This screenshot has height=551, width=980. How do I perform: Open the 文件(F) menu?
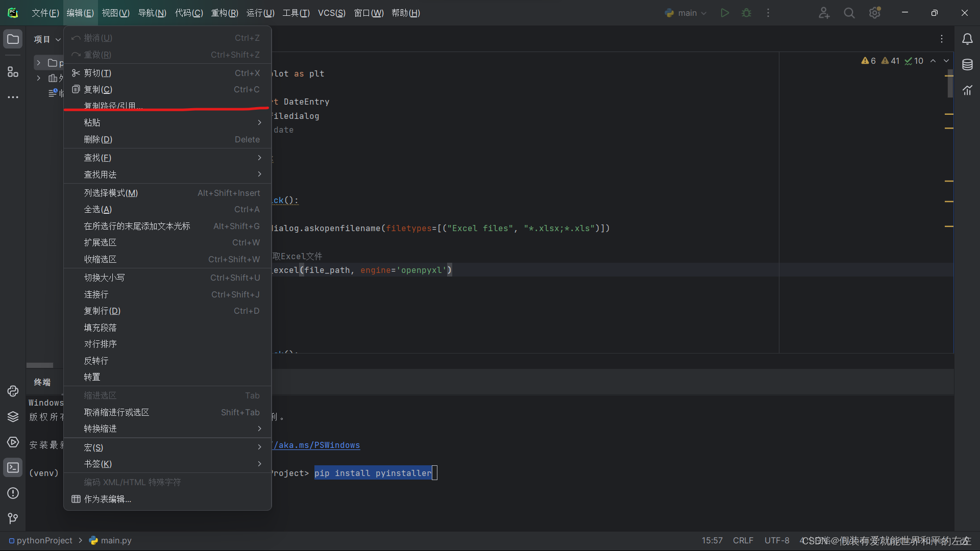pyautogui.click(x=45, y=13)
